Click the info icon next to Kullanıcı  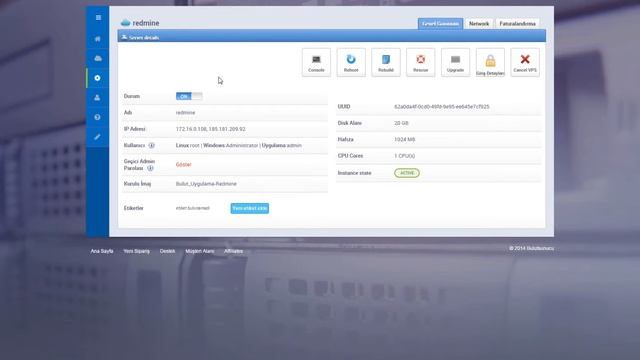coord(151,145)
